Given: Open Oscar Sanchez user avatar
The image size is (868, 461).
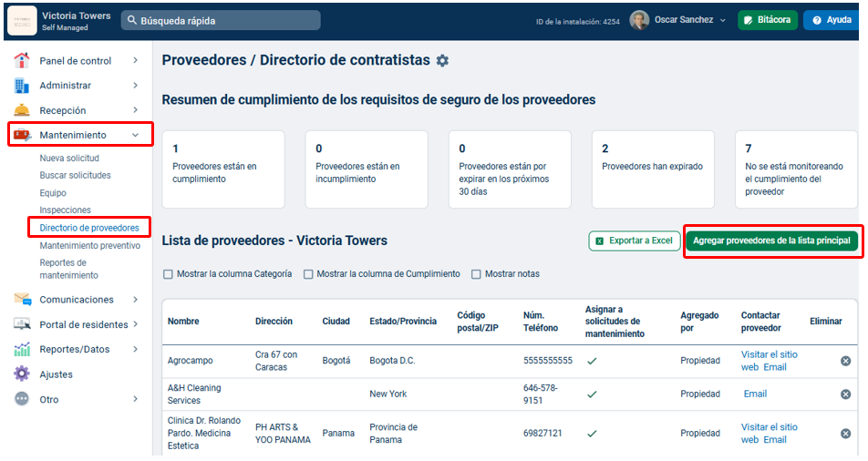Looking at the screenshot, I should tap(639, 20).
